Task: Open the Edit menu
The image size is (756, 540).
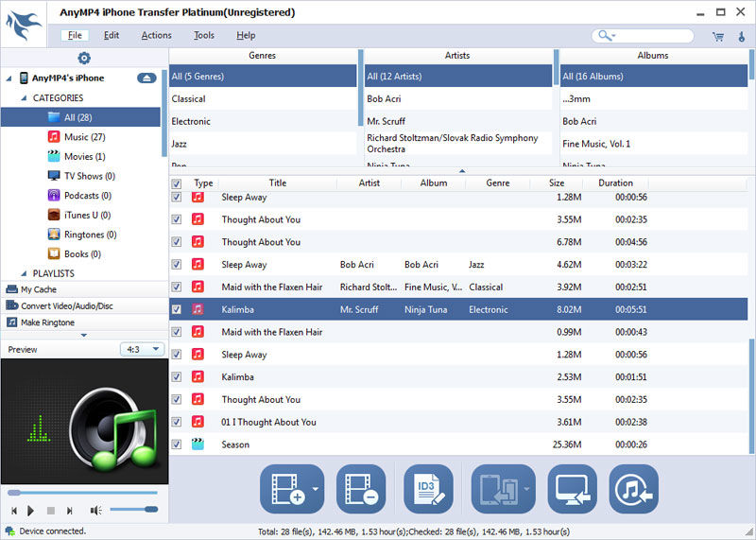Action: point(112,35)
